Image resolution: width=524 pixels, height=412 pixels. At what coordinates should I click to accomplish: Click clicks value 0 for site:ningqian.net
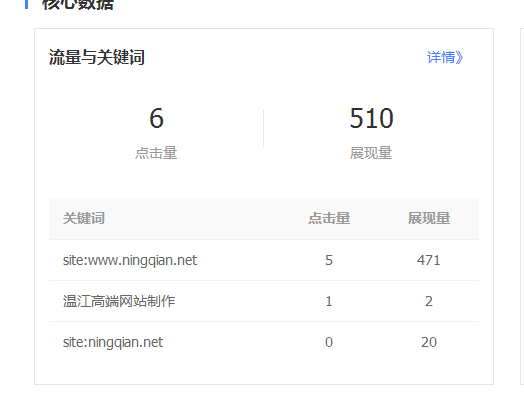pos(329,342)
